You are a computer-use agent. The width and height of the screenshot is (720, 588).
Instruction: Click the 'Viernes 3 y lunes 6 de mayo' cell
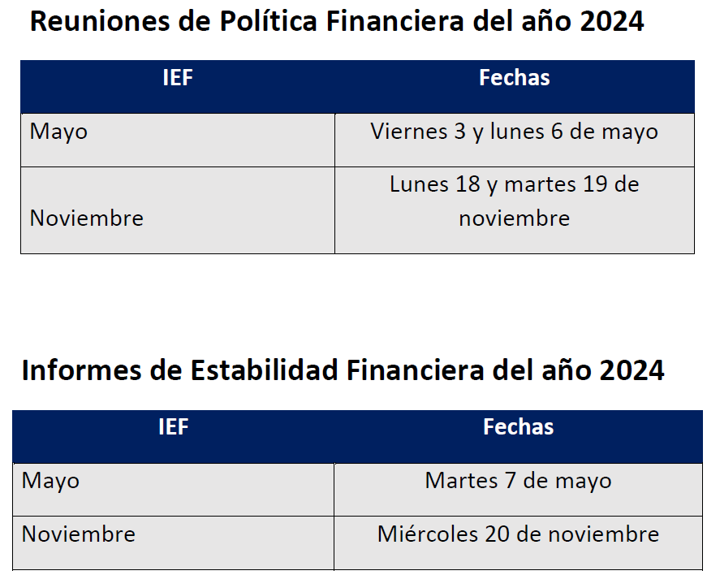click(514, 132)
